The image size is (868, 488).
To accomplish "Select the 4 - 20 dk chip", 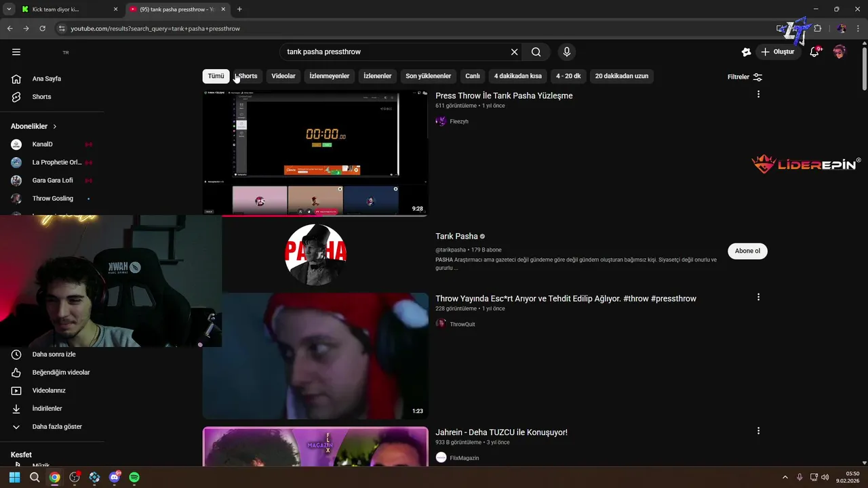I will (x=568, y=76).
